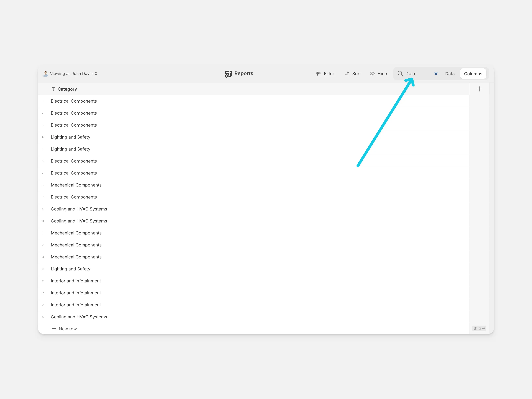The width and height of the screenshot is (532, 399).
Task: Select row 18 Interior and Infotainment cell
Action: [x=254, y=305]
